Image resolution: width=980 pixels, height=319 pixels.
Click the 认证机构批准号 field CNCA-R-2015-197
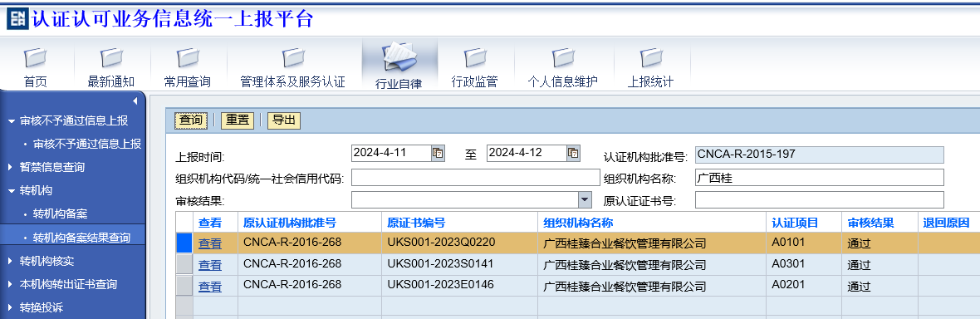click(x=820, y=155)
